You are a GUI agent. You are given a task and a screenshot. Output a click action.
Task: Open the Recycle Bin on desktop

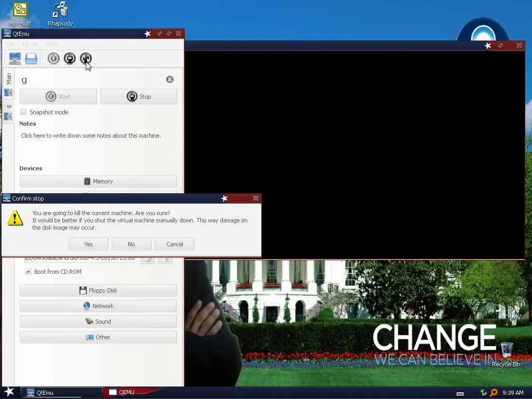[506, 354]
